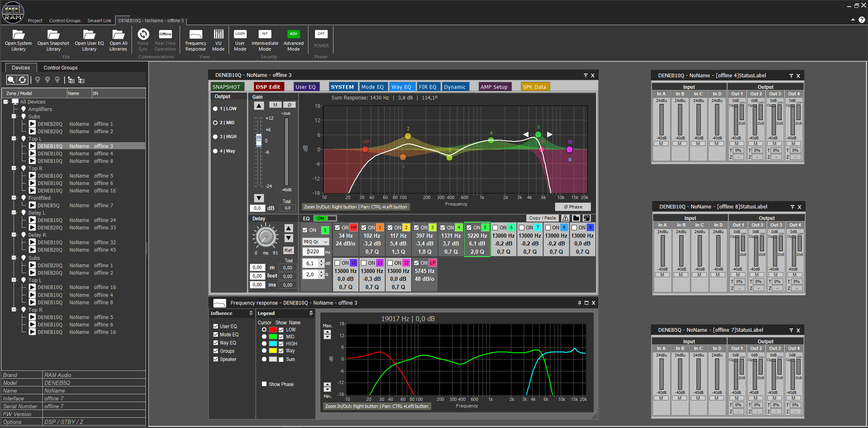Image resolution: width=868 pixels, height=428 pixels.
Task: Open the FIR EQ tab
Action: [428, 87]
